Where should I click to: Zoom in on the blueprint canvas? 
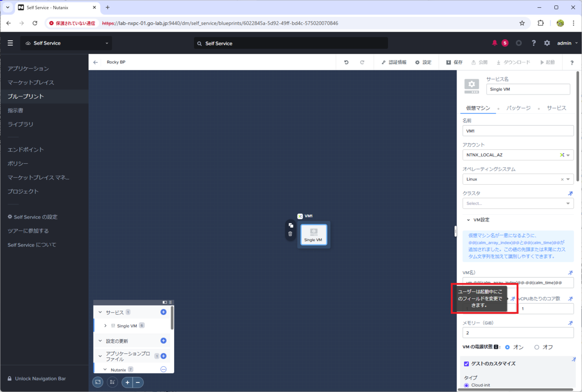click(x=127, y=382)
